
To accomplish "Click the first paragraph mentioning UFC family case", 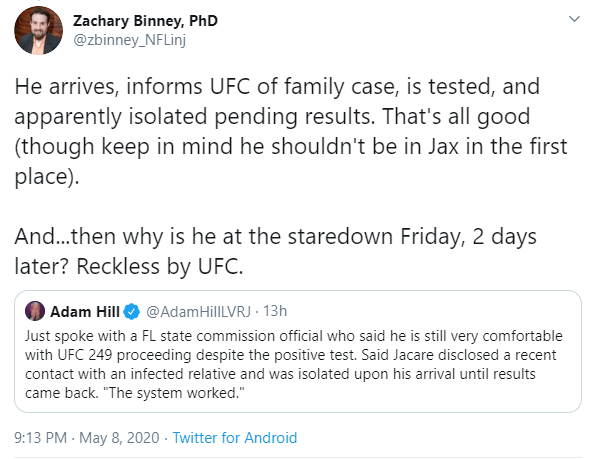I will [291, 131].
